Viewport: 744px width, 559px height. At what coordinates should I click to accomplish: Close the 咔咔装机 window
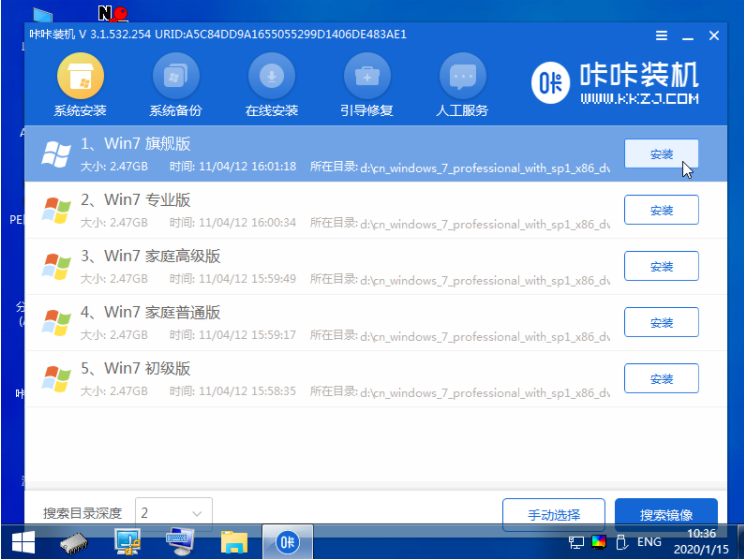click(714, 36)
